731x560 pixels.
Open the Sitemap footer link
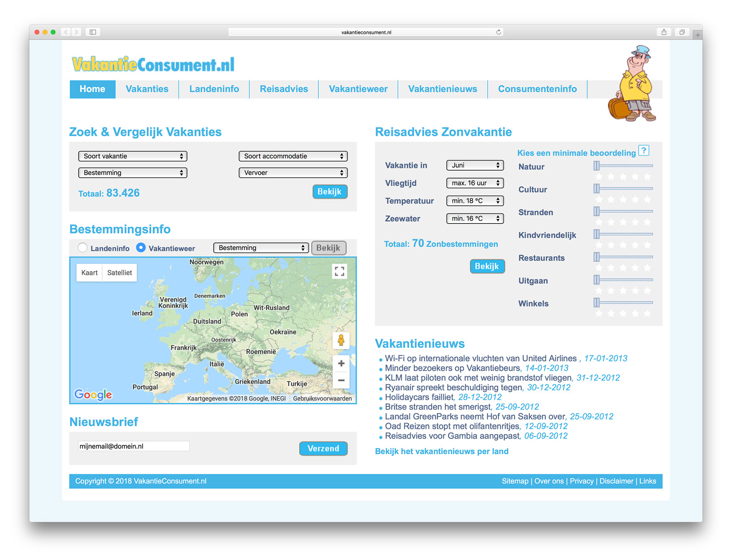click(x=515, y=481)
